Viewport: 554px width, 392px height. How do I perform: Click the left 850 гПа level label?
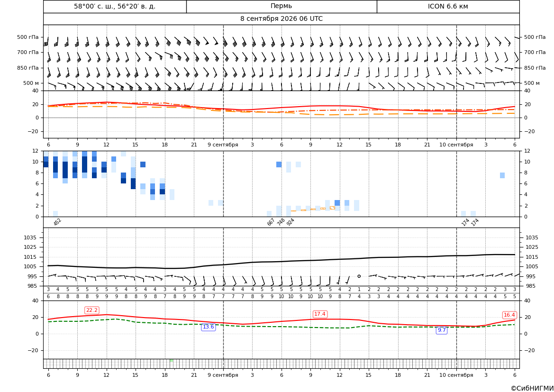point(28,68)
